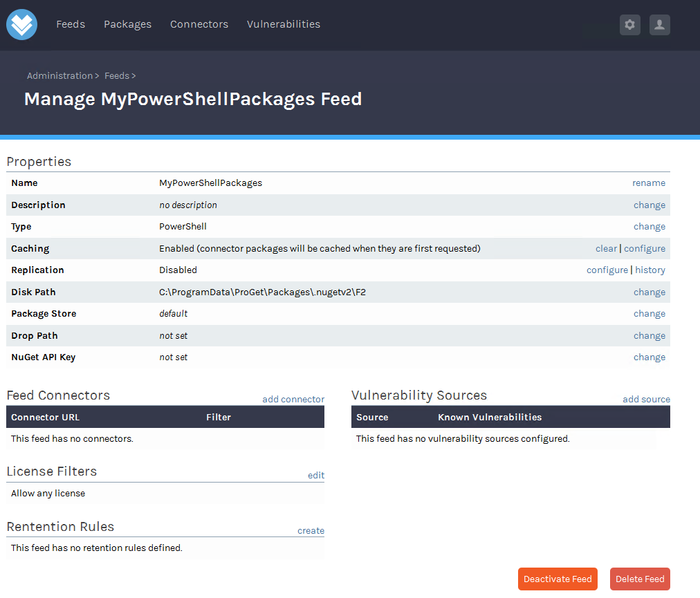Screen dimensions: 700x598
Task: Add a connector to the feed
Action: pos(293,400)
